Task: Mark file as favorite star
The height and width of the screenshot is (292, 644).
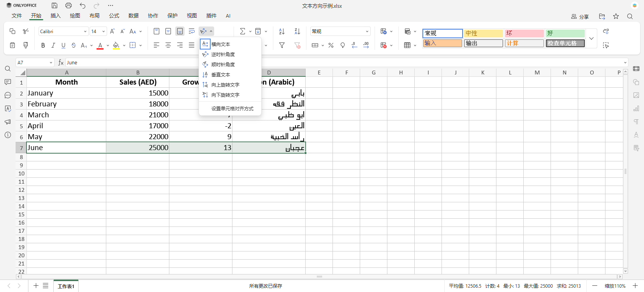Action: coord(616,16)
